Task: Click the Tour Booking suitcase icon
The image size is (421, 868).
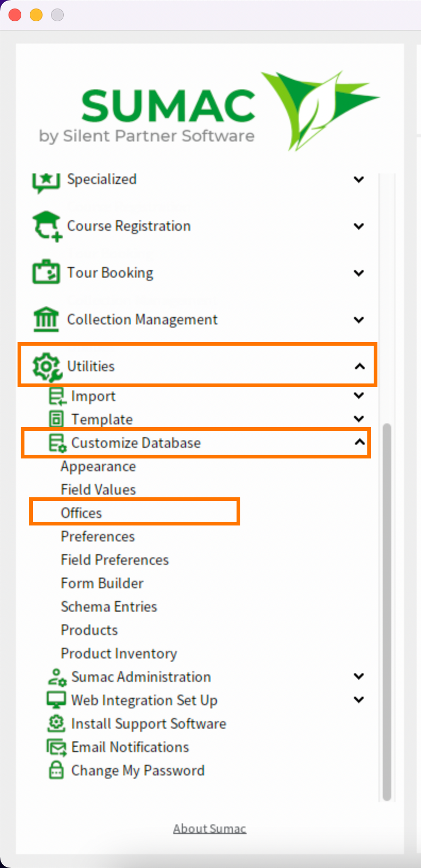Action: pos(46,272)
